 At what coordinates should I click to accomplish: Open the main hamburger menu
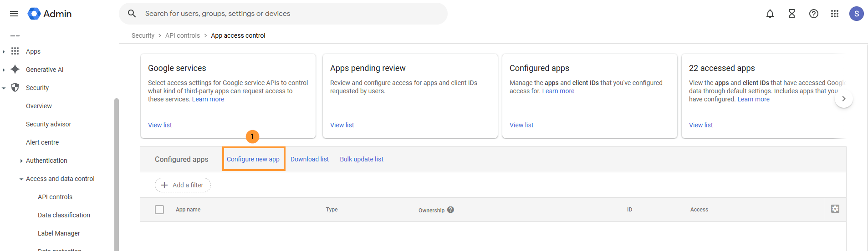(14, 14)
